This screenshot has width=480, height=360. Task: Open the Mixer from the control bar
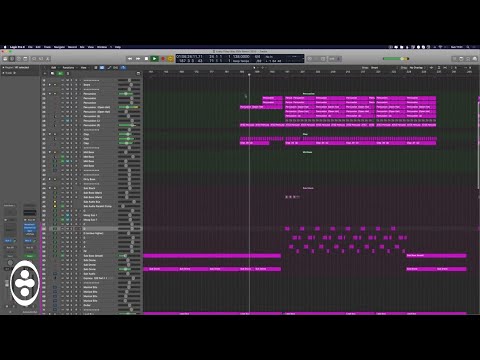pos(41,59)
